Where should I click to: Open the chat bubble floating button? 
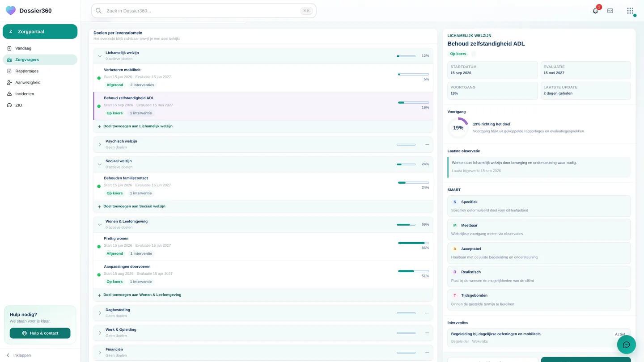(x=627, y=345)
